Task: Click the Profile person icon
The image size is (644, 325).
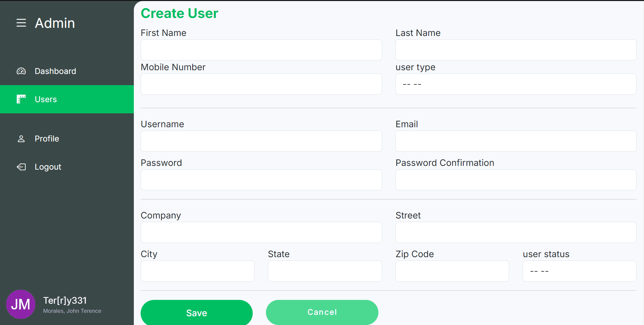Action: 21,139
